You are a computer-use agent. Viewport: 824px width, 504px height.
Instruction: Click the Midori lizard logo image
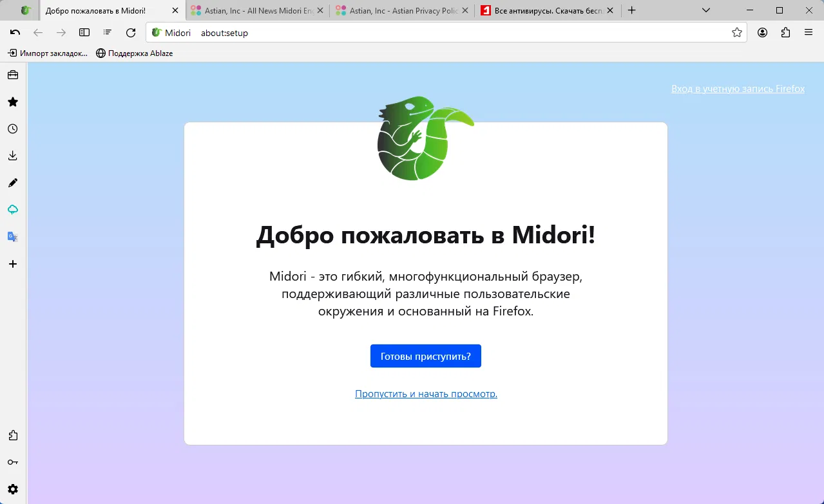(425, 138)
